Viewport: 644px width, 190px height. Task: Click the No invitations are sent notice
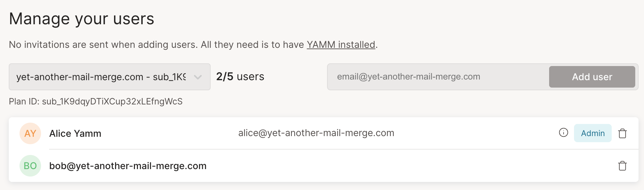[155, 45]
